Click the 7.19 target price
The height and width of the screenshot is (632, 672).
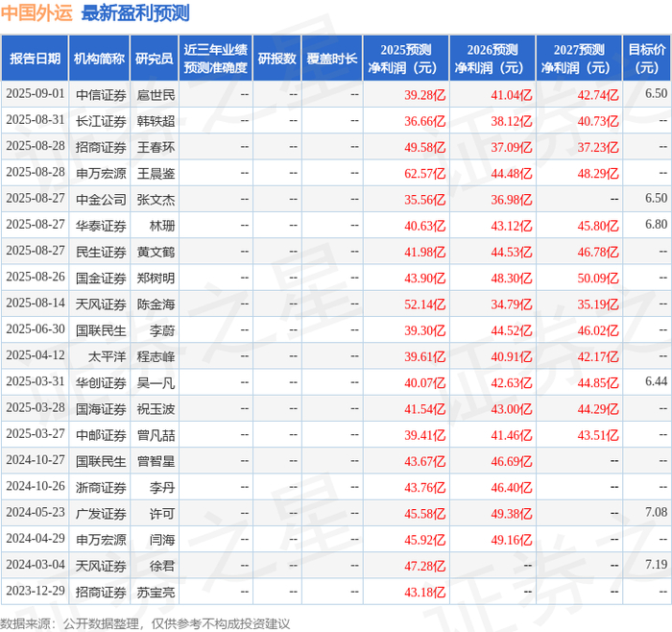(x=656, y=564)
